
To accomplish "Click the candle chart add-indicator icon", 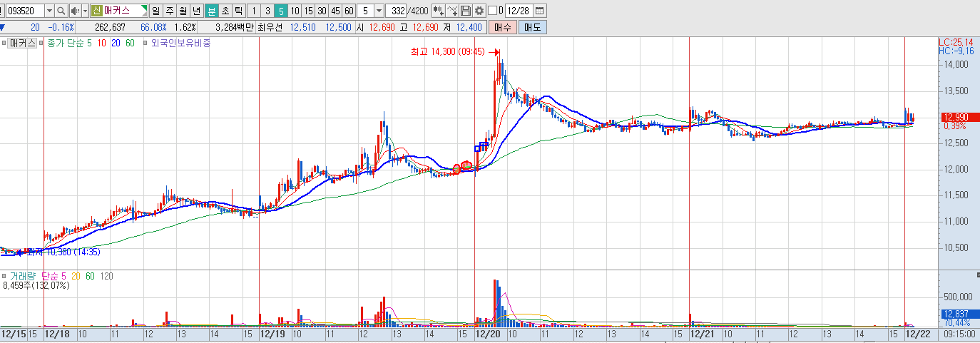I will click(439, 11).
